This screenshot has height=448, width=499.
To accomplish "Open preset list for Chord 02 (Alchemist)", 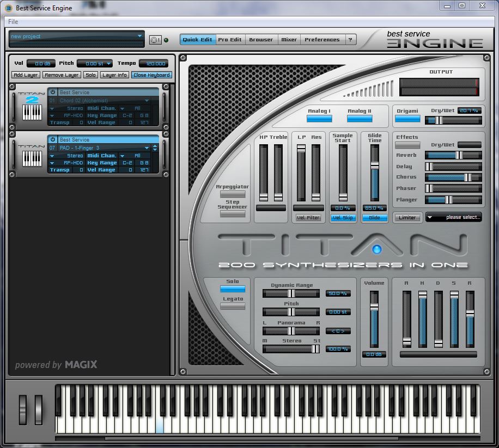I will [147, 101].
